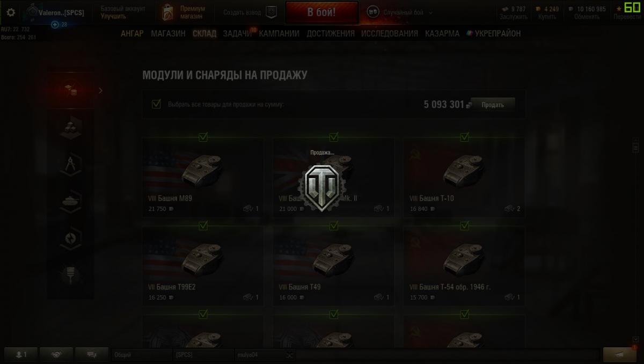Click the В бой! button
The width and height of the screenshot is (644, 364).
[322, 13]
